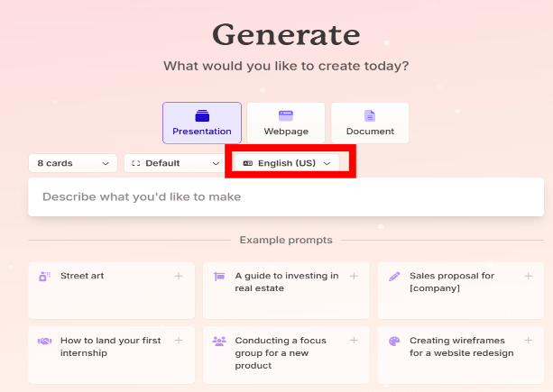
Task: Select the Webpage format tab
Action: [286, 123]
